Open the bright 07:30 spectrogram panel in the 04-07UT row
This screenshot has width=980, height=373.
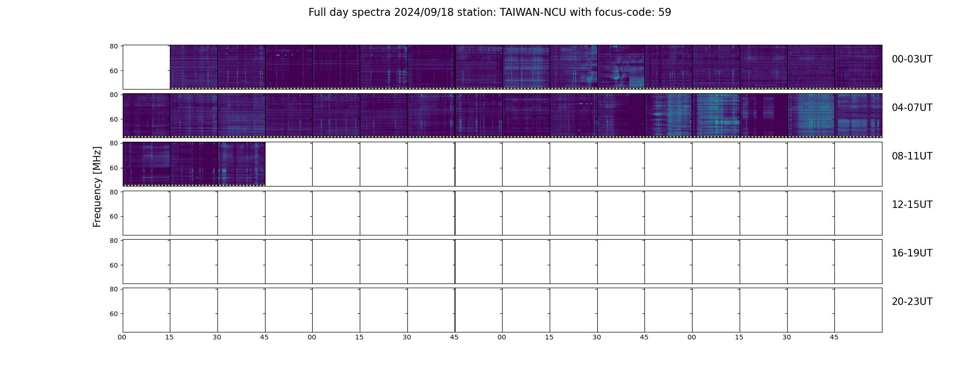click(811, 116)
